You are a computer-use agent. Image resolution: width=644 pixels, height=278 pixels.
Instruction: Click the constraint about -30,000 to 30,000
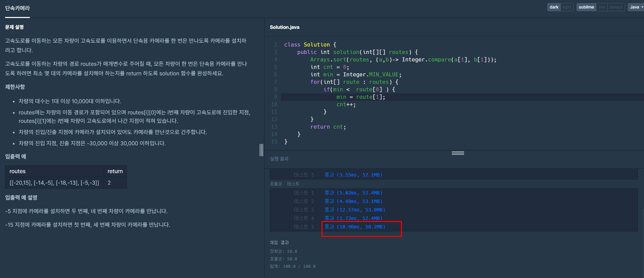tap(92, 143)
